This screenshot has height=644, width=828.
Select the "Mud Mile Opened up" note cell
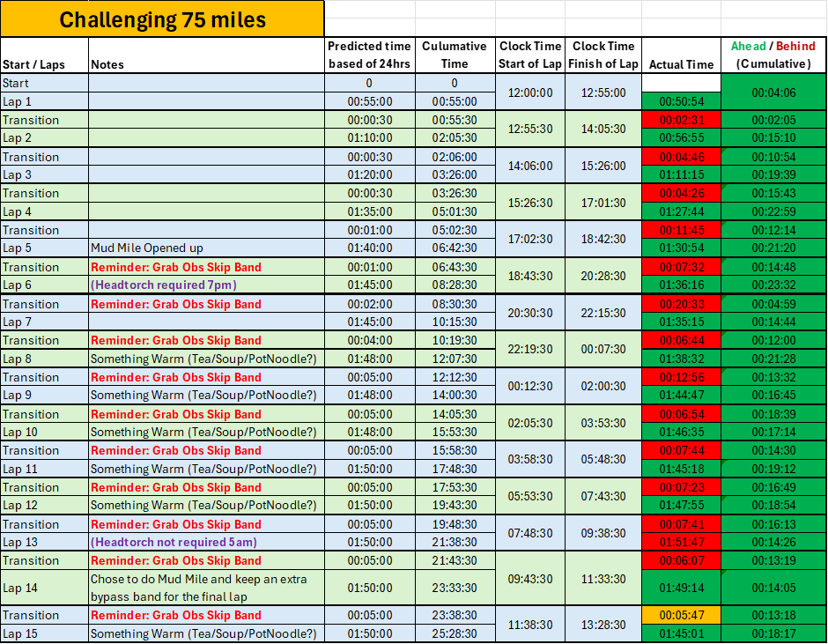pos(206,248)
